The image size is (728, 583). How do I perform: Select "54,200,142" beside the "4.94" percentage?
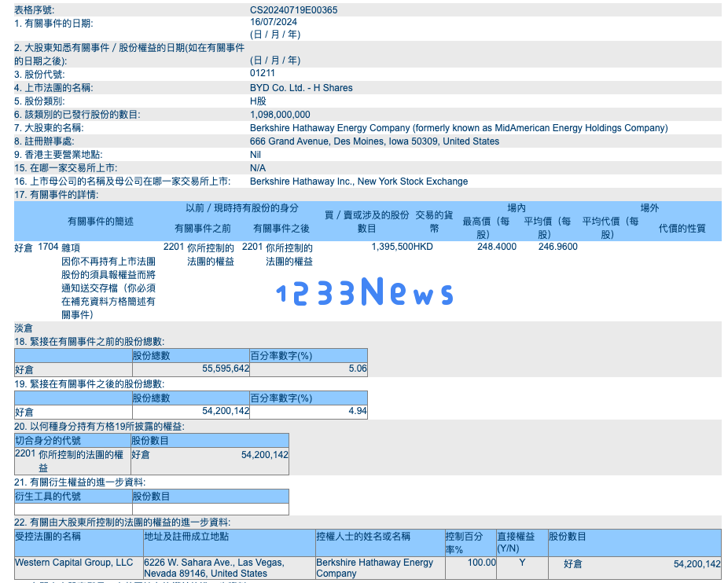coord(226,411)
